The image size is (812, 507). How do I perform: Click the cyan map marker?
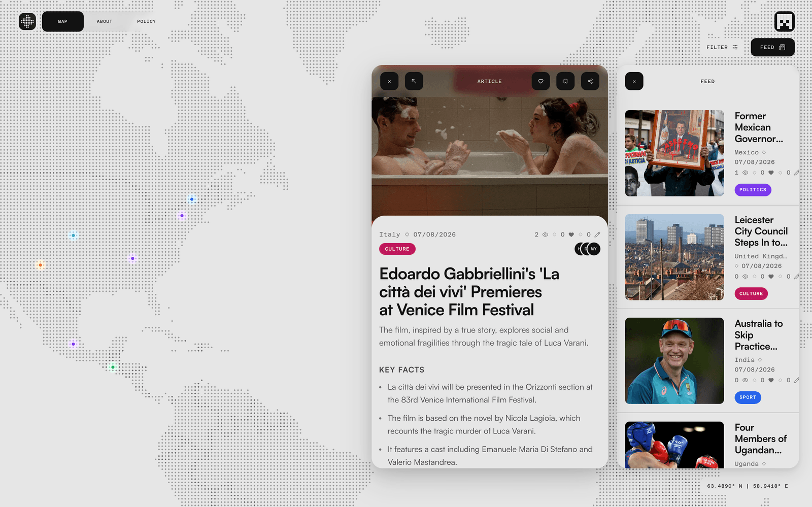[74, 235]
